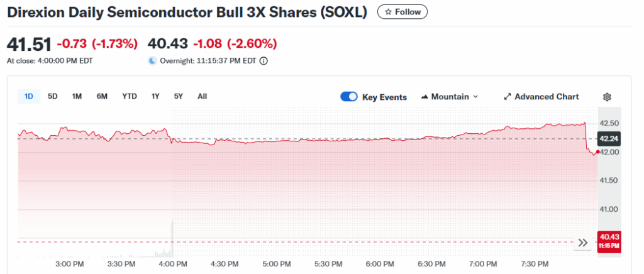Select the 1D time range tab

click(x=29, y=96)
